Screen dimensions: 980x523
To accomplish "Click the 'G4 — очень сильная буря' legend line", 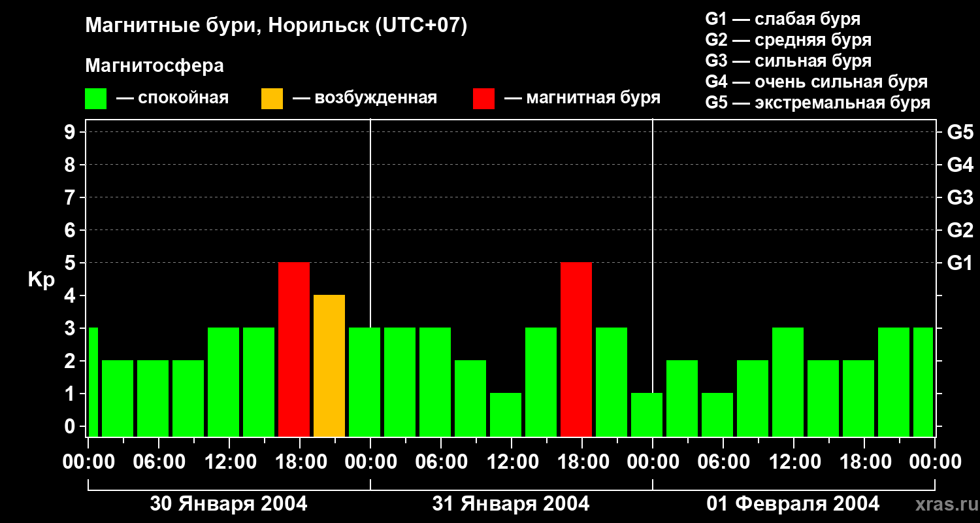I will tap(816, 82).
